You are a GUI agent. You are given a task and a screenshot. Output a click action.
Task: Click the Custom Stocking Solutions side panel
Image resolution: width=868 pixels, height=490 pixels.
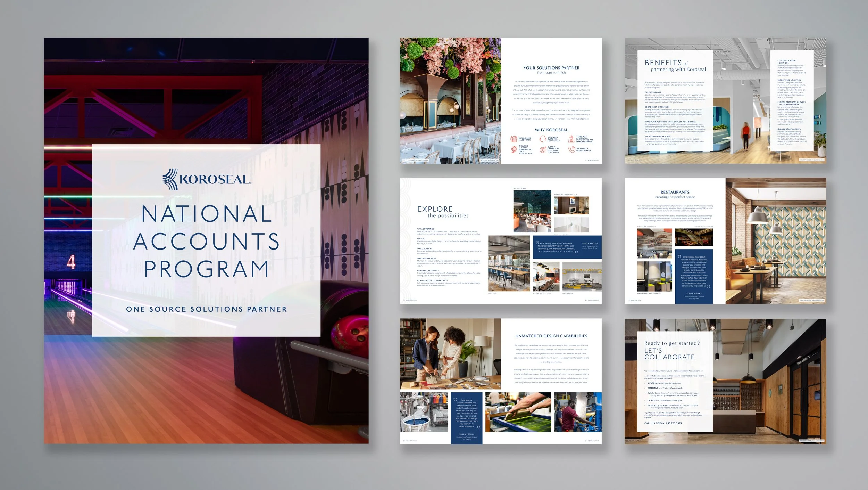[792, 101]
